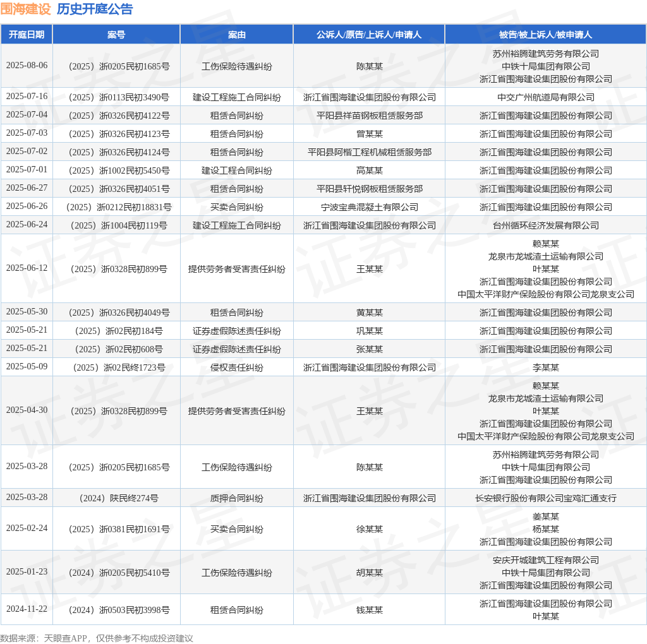Image resolution: width=647 pixels, height=644 pixels.
Task: Select case number 浙0326民初4122号
Action: click(x=119, y=116)
